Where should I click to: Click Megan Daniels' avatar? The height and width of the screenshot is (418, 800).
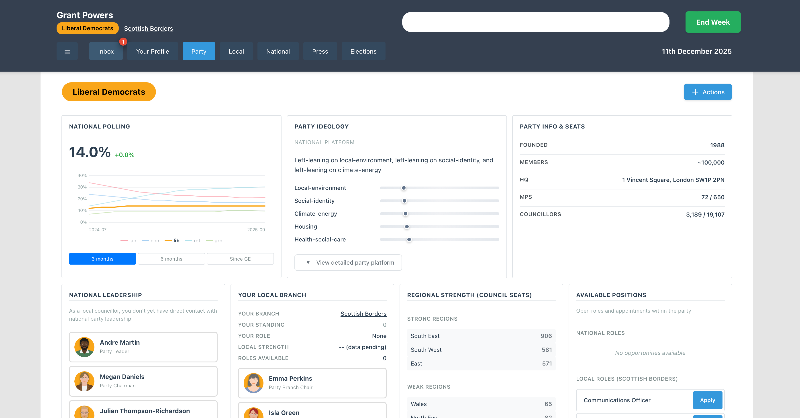pyautogui.click(x=84, y=381)
